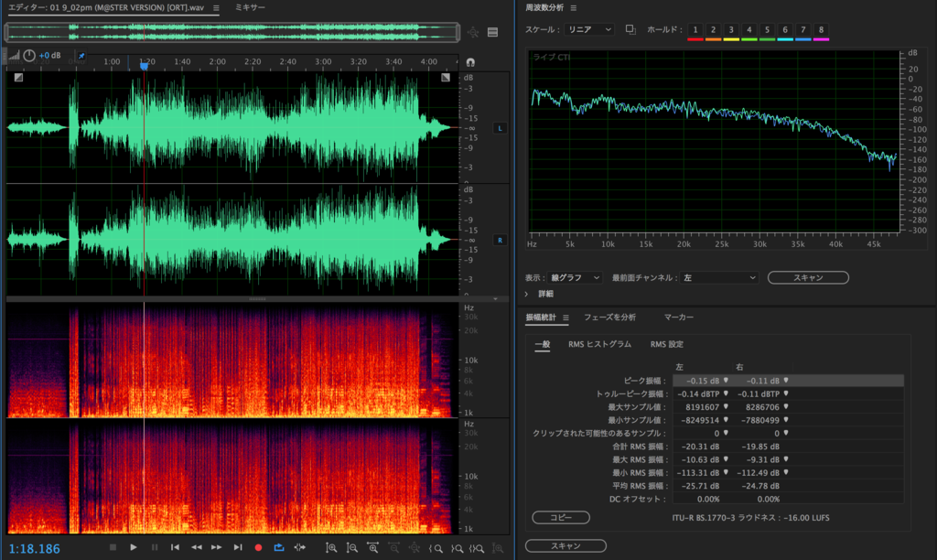Click the コピー button

point(561,518)
